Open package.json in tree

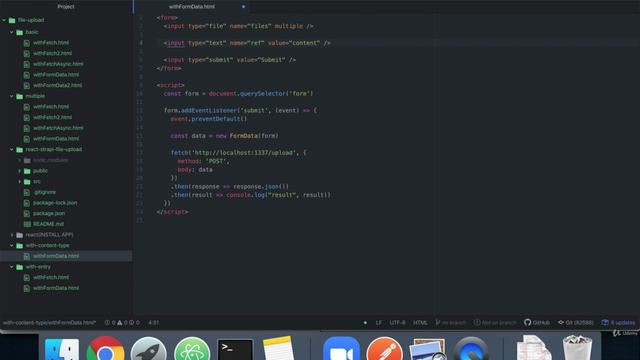49,213
